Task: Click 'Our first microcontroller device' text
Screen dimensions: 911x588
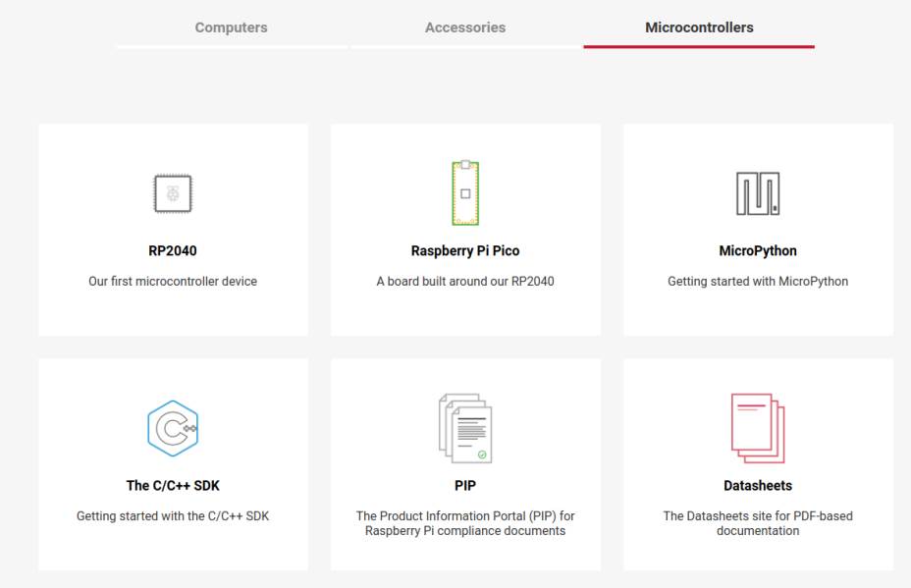Action: 173,281
